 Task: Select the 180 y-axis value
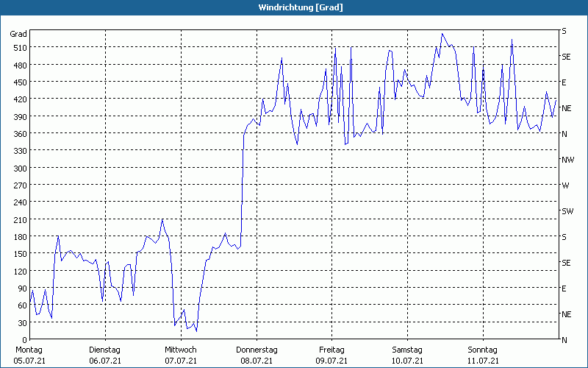click(21, 237)
